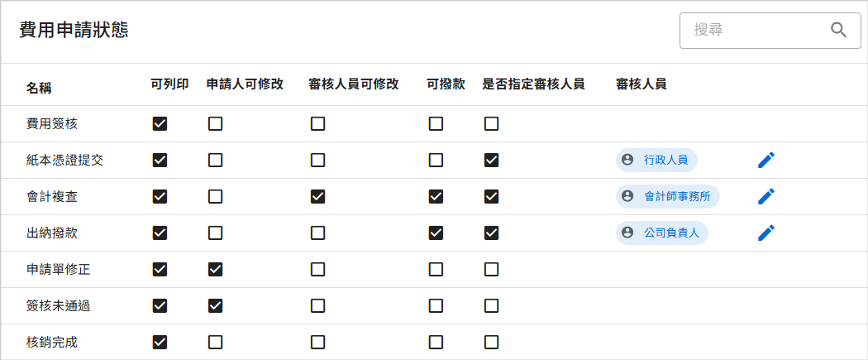Uncheck 可列印 for 費用簽核
Image resolution: width=868 pixels, height=360 pixels.
[x=160, y=123]
